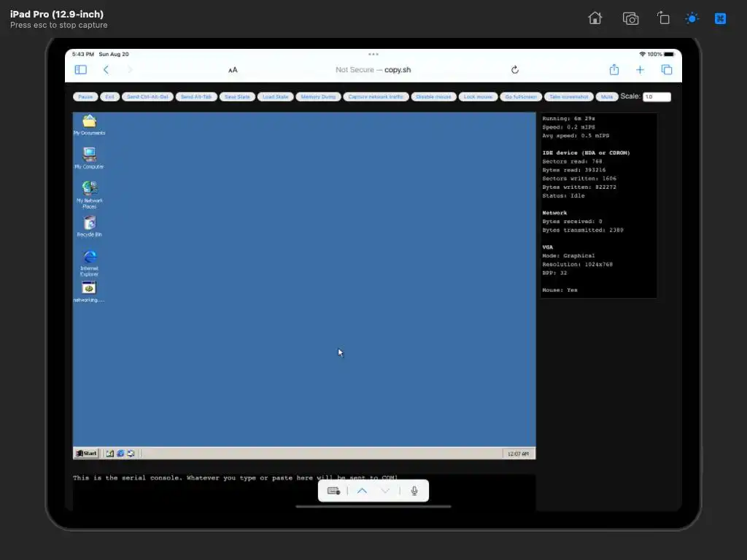Screen dimensions: 747x560
Task: Click Load State
Action: point(275,97)
